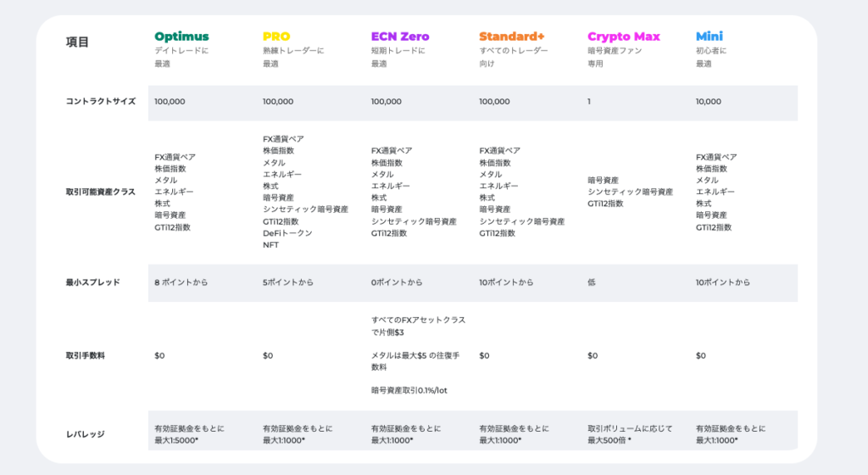Click Standard+ spread 10ポイントから
Viewport: 868px width, 475px height.
pos(507,282)
